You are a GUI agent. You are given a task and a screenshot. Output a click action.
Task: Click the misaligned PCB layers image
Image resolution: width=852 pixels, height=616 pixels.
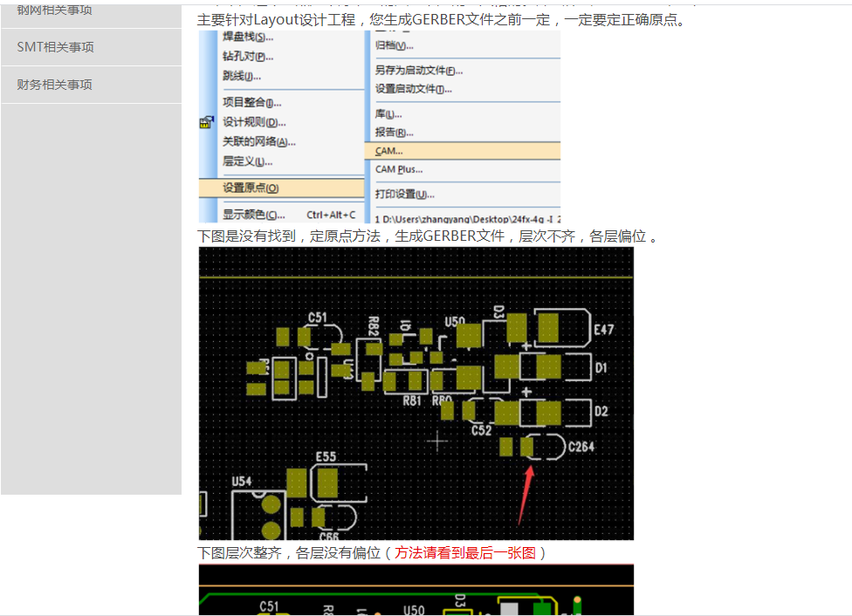416,393
